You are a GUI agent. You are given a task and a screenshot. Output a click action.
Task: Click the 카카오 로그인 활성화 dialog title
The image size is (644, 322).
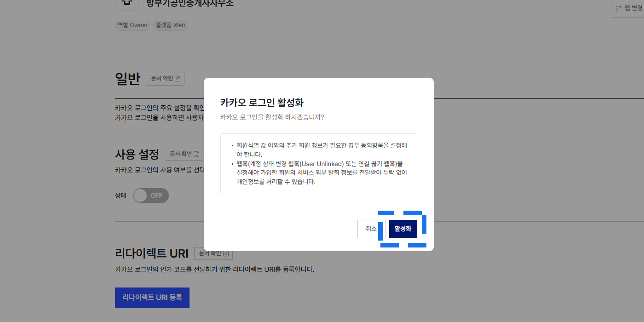(x=262, y=103)
